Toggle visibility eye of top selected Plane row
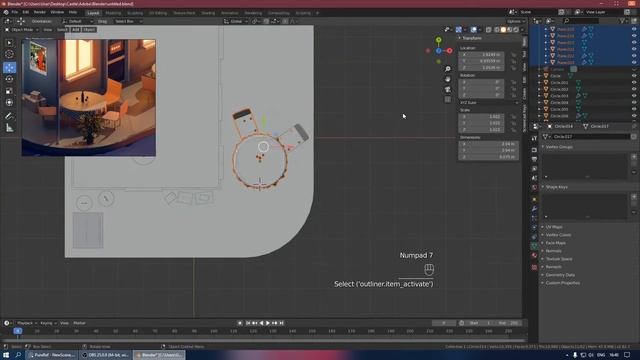Screen dimensions: 640x360 pos(634,29)
